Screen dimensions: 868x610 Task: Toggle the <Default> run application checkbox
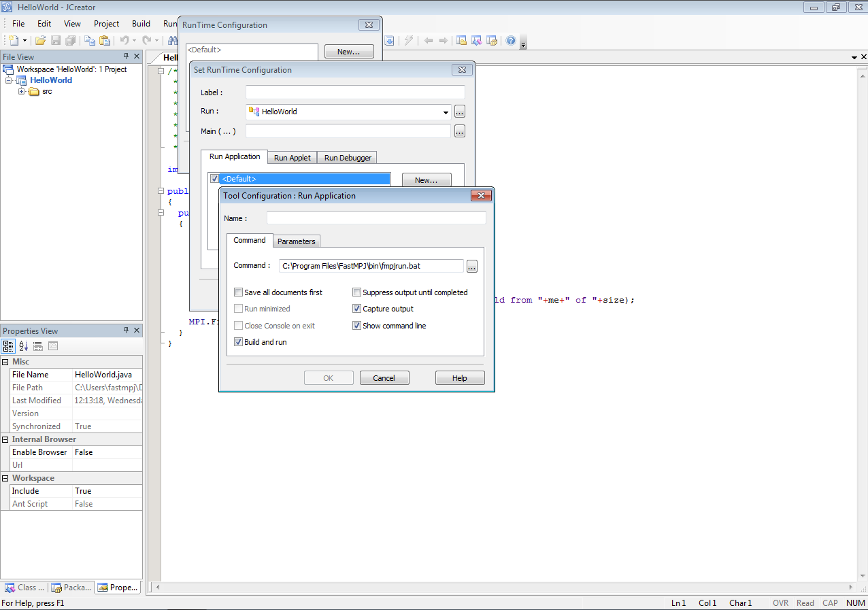[x=215, y=179]
